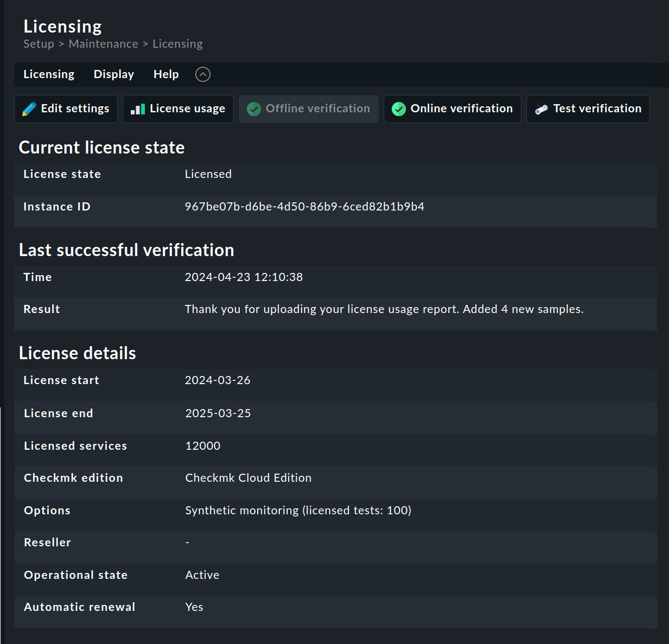Click the licensed services value 12000
Screen dimensions: 669x644
point(203,446)
